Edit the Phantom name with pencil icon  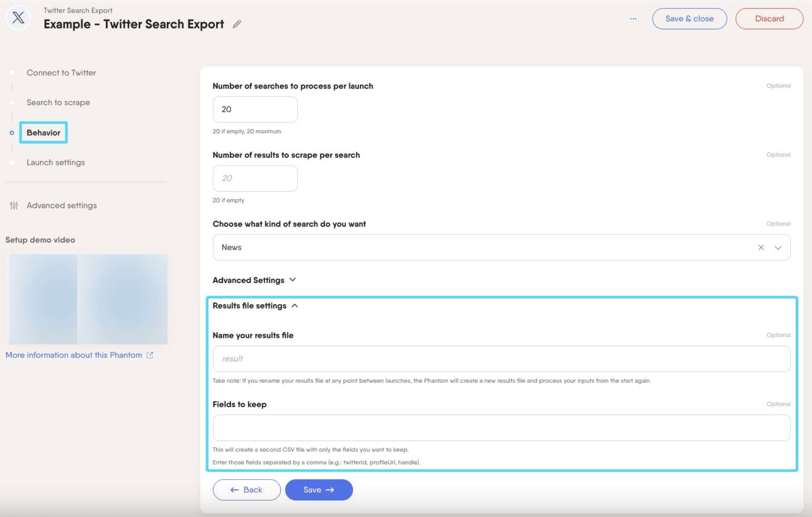tap(237, 24)
